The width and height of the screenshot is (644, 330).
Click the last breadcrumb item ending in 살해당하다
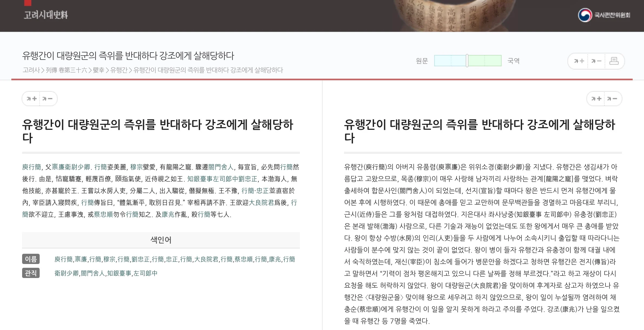click(x=208, y=70)
